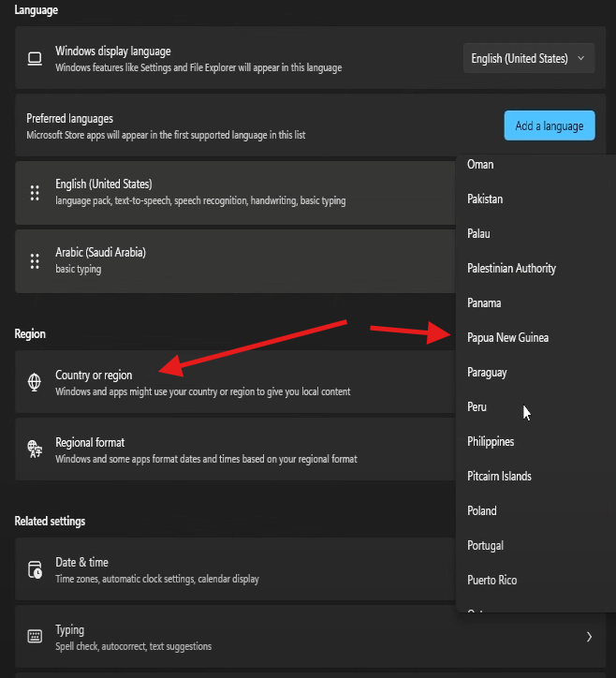Viewport: 616px width, 678px height.
Task: Click the Regional format globe-letter icon
Action: [35, 450]
